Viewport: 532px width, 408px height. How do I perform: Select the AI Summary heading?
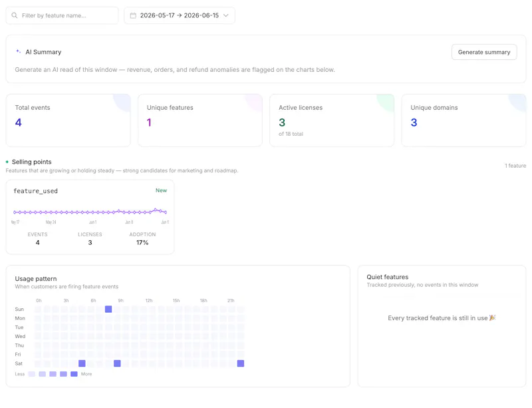coord(43,52)
